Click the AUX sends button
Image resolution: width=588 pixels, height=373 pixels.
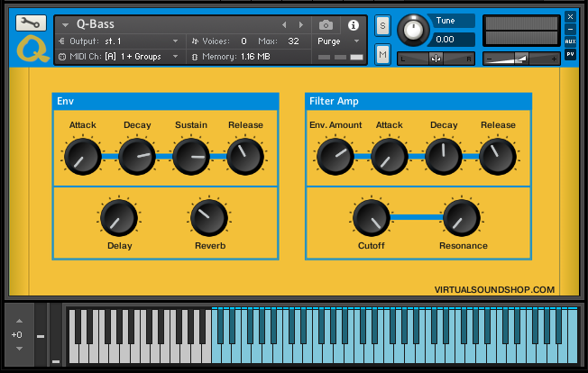pyautogui.click(x=570, y=41)
